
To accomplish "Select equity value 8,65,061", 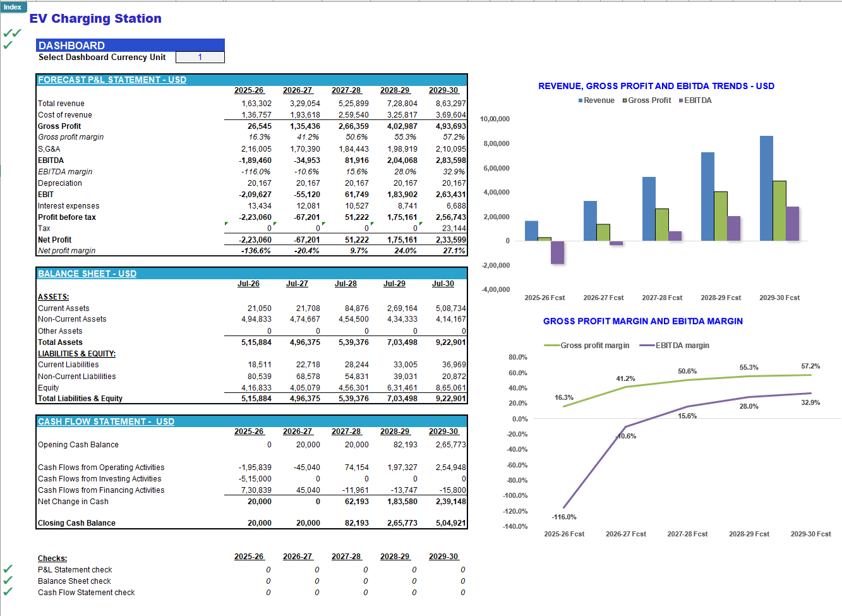I will 450,388.
